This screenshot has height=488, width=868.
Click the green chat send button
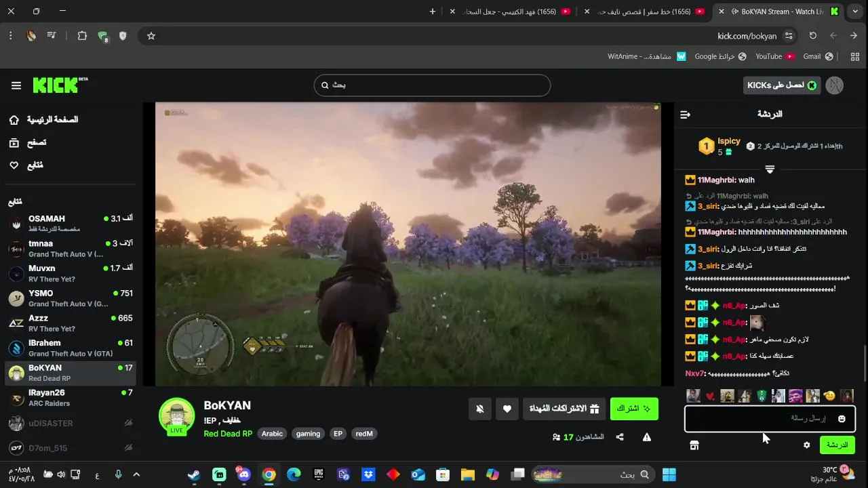tap(837, 445)
